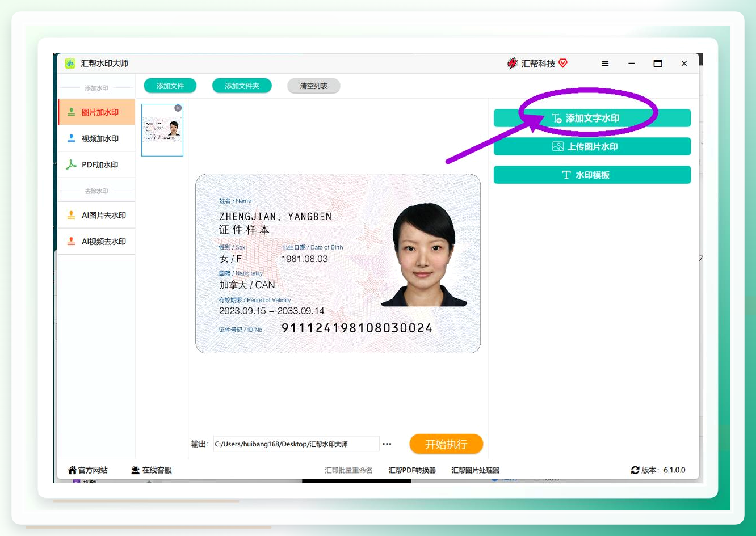Click the output path input field
Viewport: 756px width, 536px height.
pyautogui.click(x=296, y=444)
